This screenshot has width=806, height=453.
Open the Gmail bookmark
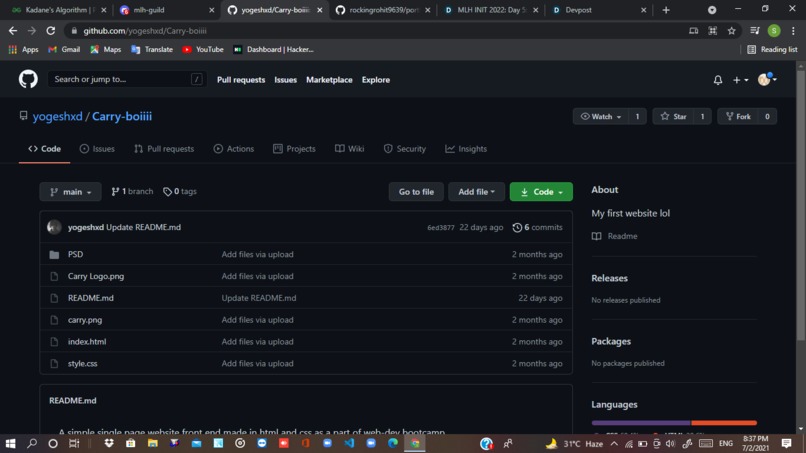click(x=64, y=49)
